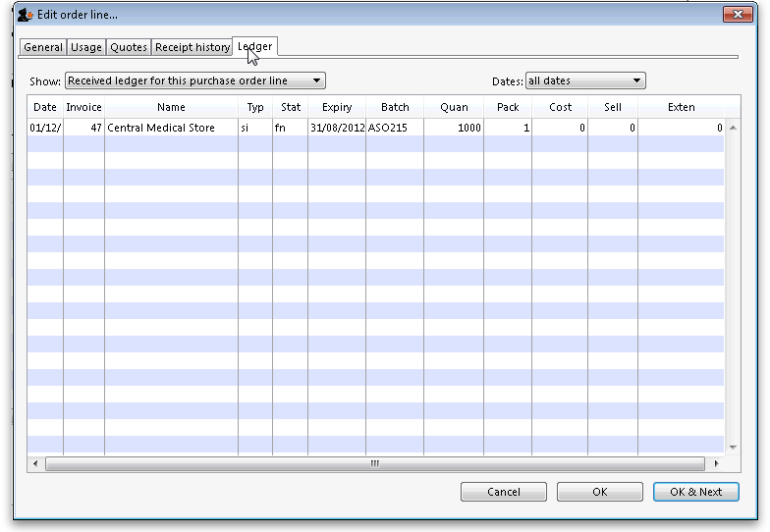Open the Usage tab

tap(86, 47)
